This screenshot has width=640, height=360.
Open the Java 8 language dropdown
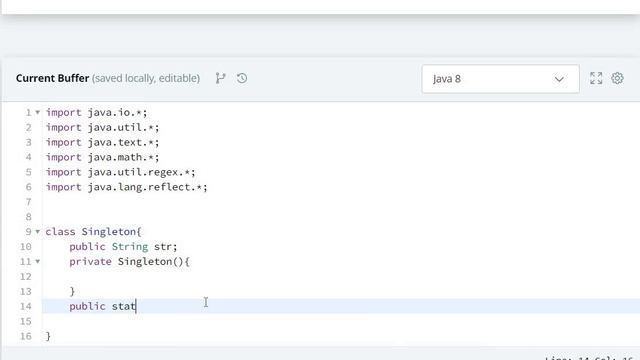[x=500, y=79]
